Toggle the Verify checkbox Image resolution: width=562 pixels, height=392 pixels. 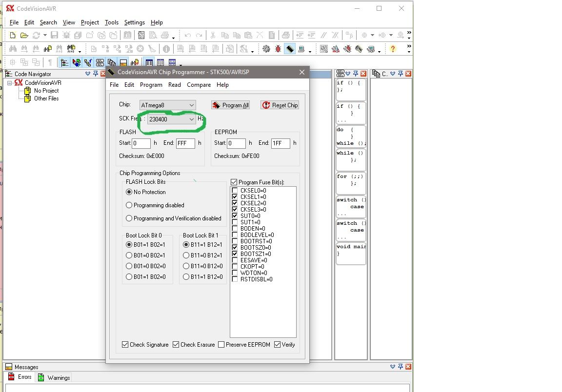pos(278,344)
